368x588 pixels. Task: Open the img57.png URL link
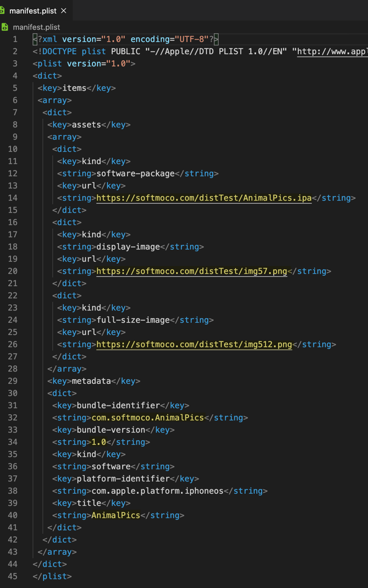coord(191,271)
